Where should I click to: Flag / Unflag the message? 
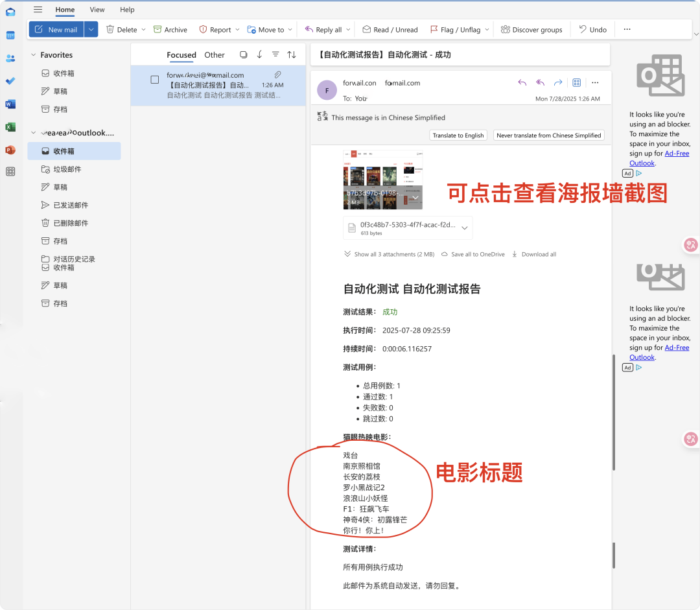456,29
